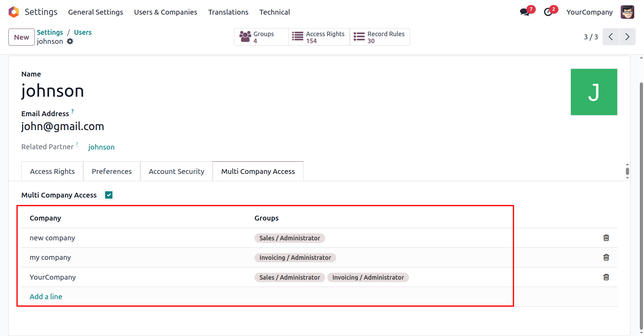This screenshot has height=336, width=644.
Task: Open the Users & Companies menu
Action: click(x=165, y=12)
